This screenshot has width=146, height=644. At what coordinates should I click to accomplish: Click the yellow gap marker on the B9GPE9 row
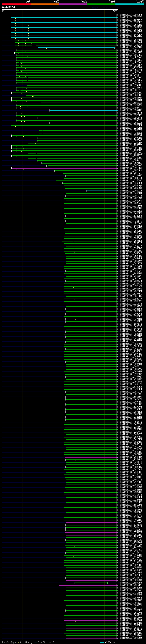click(27, 56)
